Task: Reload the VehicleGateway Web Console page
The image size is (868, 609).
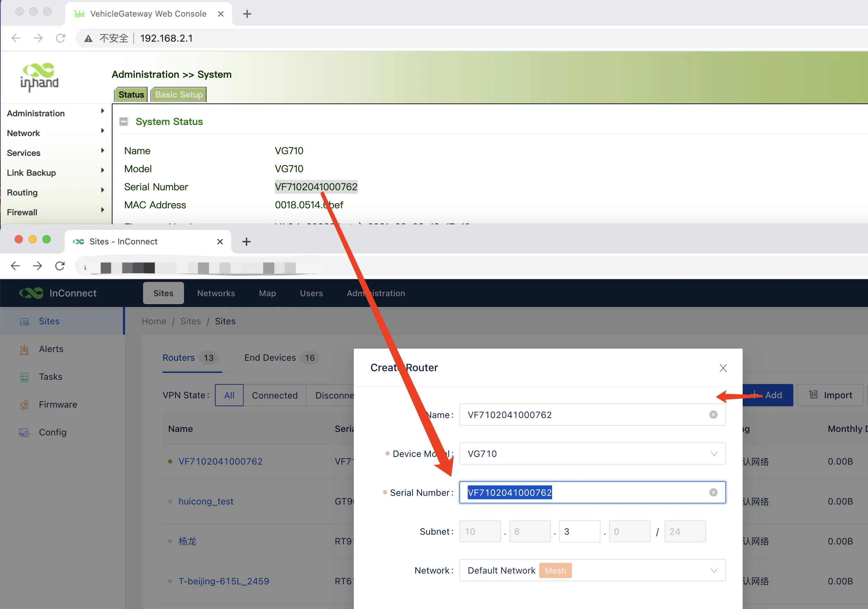Action: [x=60, y=38]
